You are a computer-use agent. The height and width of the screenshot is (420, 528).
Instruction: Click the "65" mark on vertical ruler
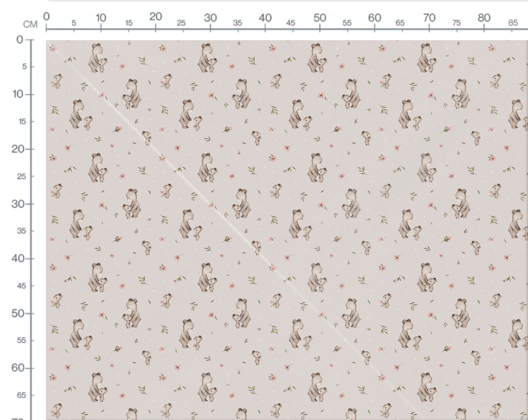pos(21,395)
